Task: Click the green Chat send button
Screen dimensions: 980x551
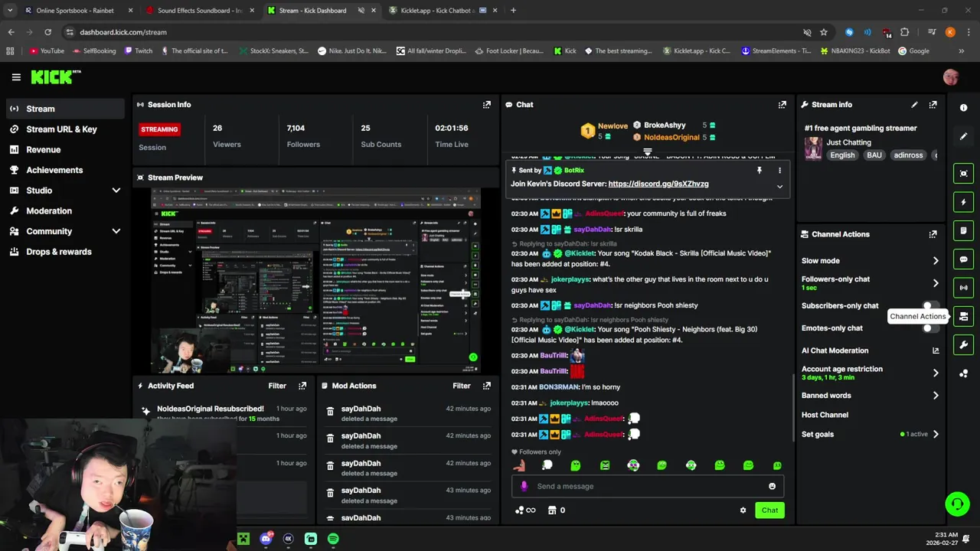Action: coord(769,510)
